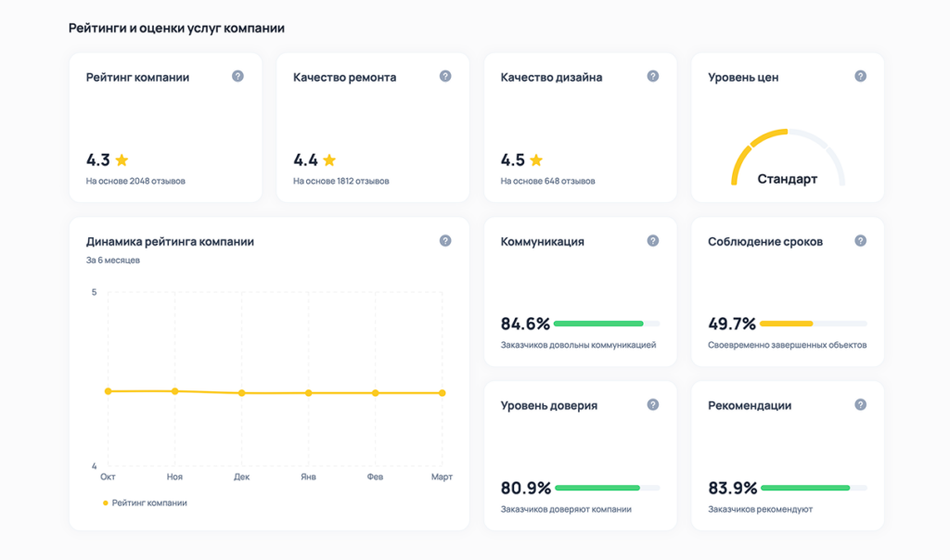Open help icon for Коммуникация card
The width and height of the screenshot is (950, 560).
653,240
